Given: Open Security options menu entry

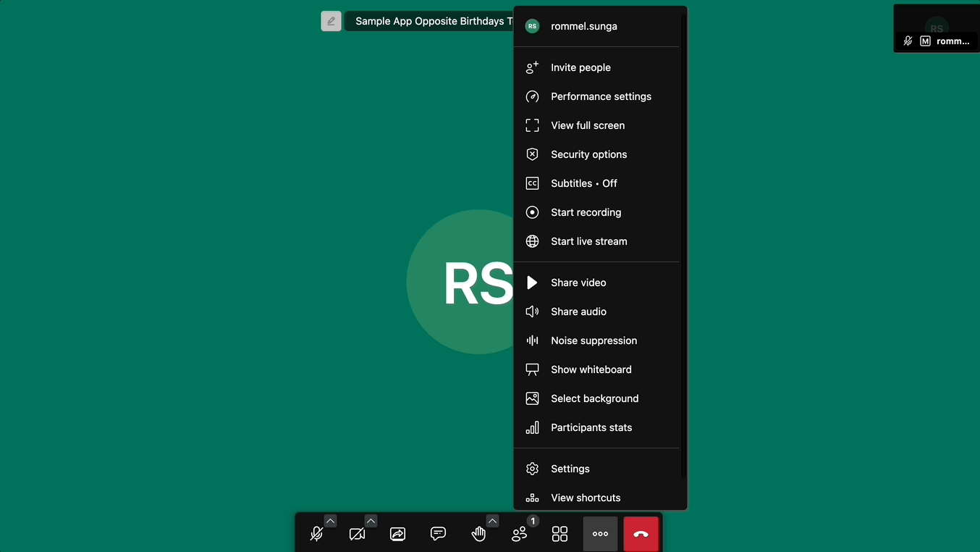Looking at the screenshot, I should (588, 154).
